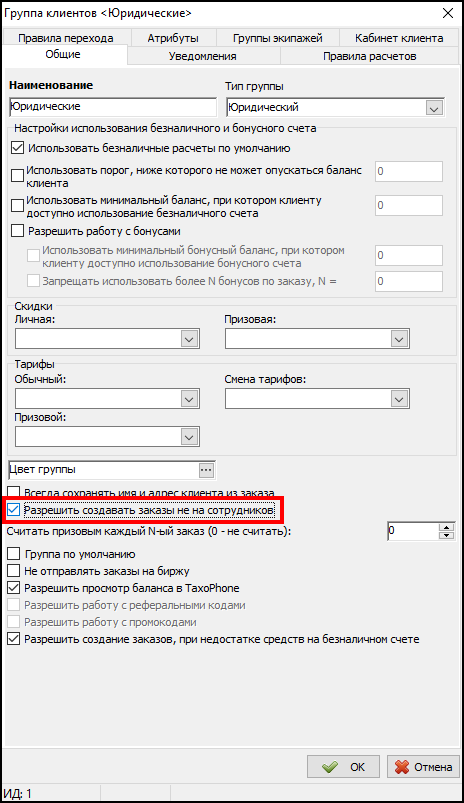Enable Группа по умолчанию checkbox
Screen dimensions: 464x803
tap(13, 554)
